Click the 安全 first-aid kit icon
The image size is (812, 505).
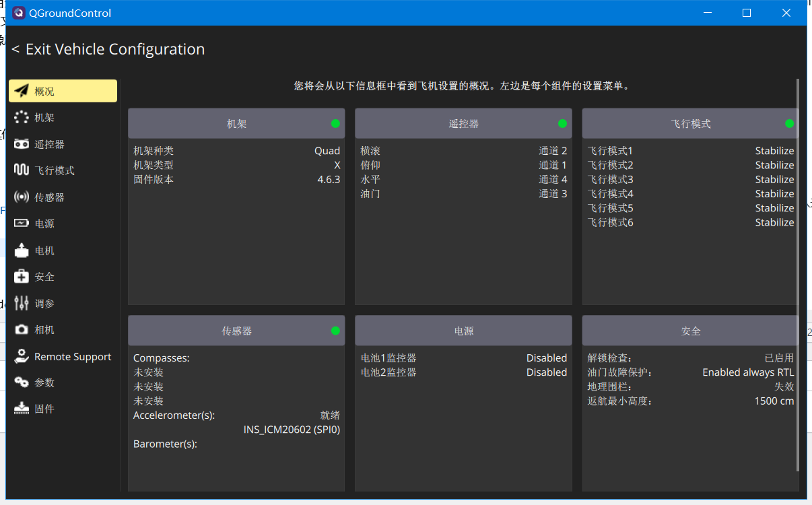point(22,277)
